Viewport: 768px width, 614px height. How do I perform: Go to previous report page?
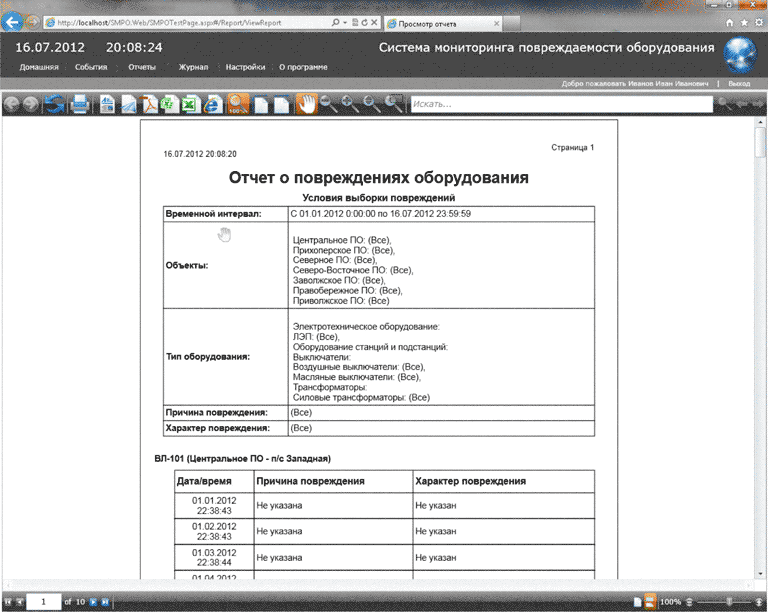click(20, 602)
